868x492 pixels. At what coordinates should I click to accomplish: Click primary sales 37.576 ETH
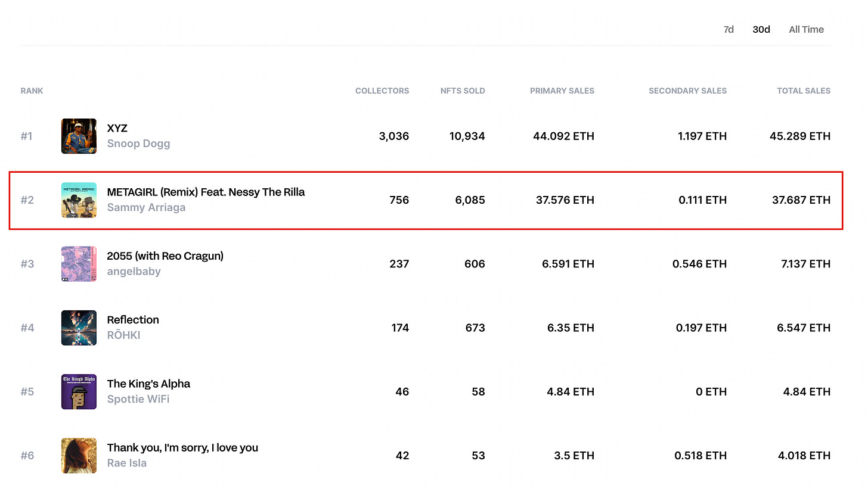[565, 200]
